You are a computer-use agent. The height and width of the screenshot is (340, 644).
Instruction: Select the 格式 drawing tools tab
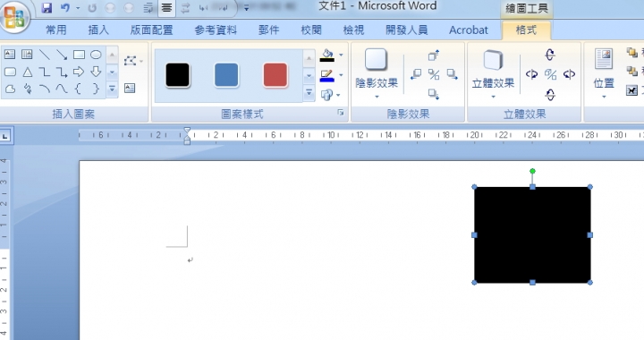click(x=526, y=30)
